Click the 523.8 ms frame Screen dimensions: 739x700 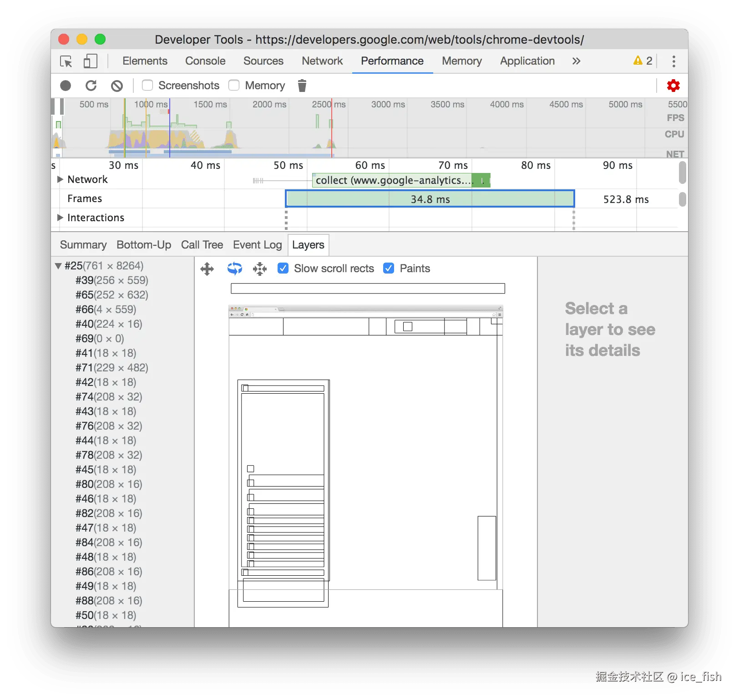(x=626, y=199)
